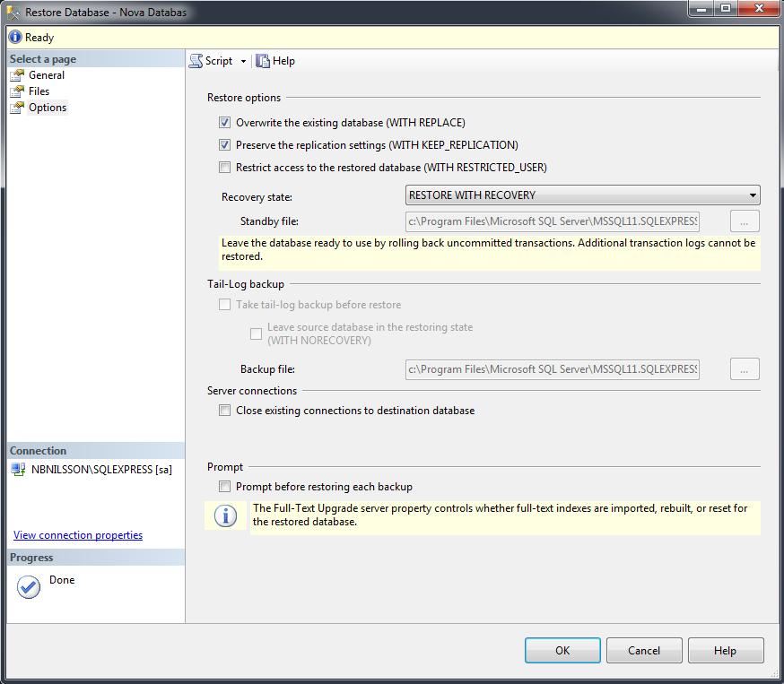Click the Full-Text Upgrade info icon

(225, 515)
